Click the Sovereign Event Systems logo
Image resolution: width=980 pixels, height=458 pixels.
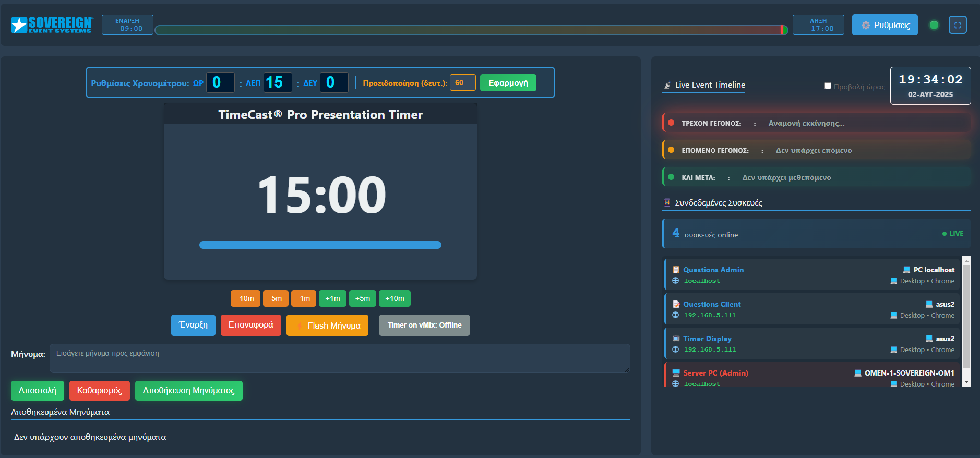(x=51, y=25)
